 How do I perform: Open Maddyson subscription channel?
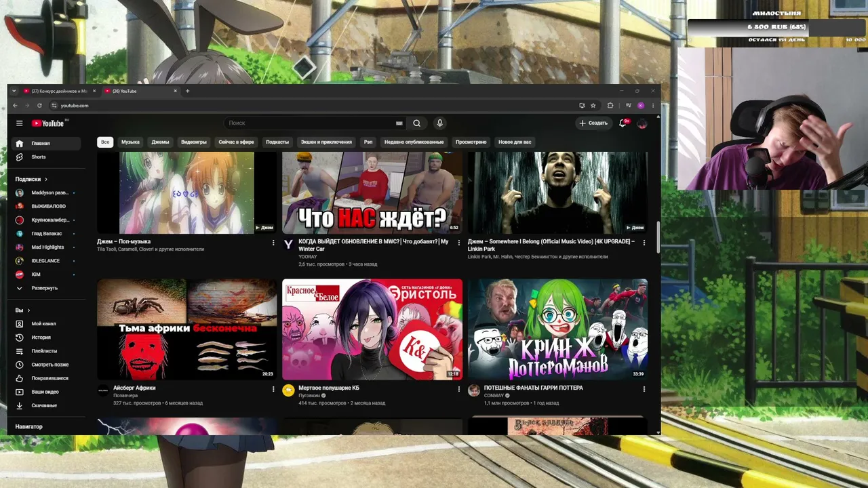pos(46,193)
